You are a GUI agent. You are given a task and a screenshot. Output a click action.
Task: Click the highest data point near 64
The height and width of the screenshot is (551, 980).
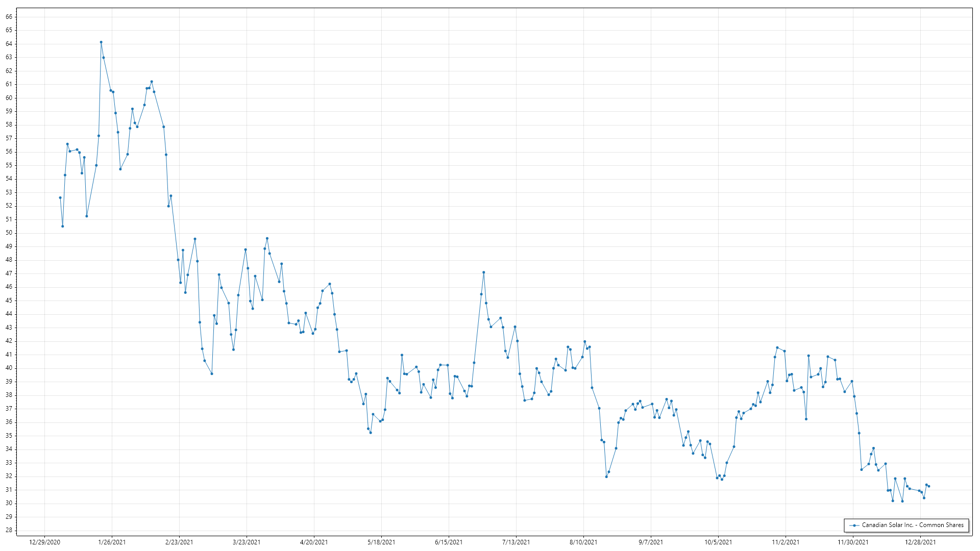click(101, 42)
